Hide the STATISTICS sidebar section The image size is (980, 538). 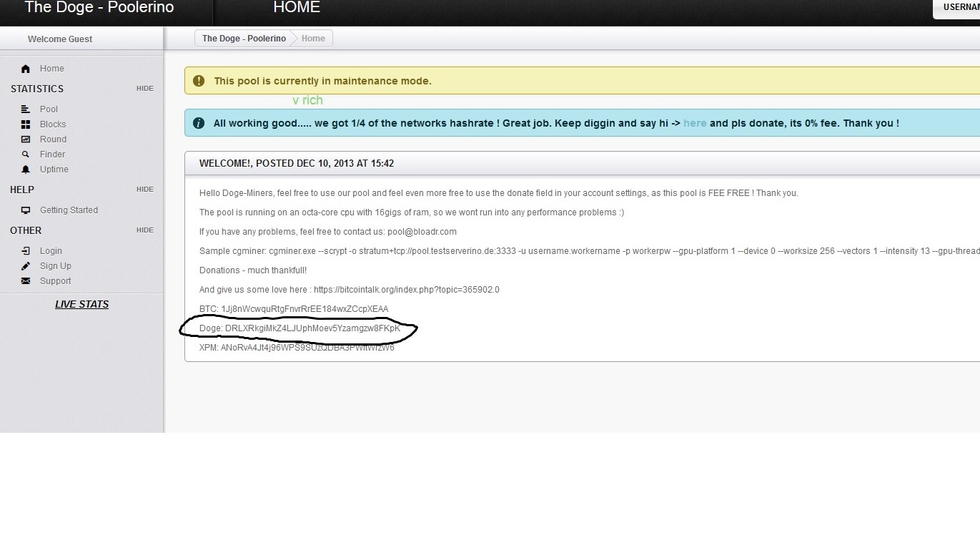click(x=145, y=89)
